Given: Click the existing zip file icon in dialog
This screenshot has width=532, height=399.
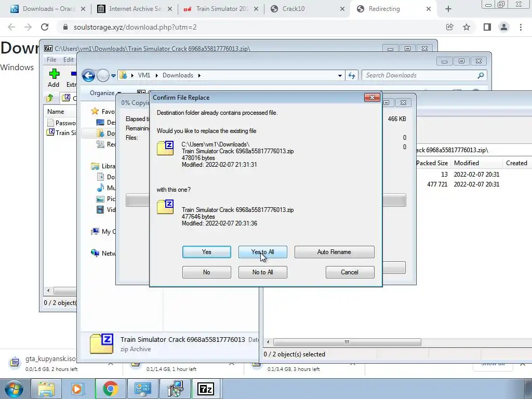Looking at the screenshot, I should pyautogui.click(x=165, y=148).
